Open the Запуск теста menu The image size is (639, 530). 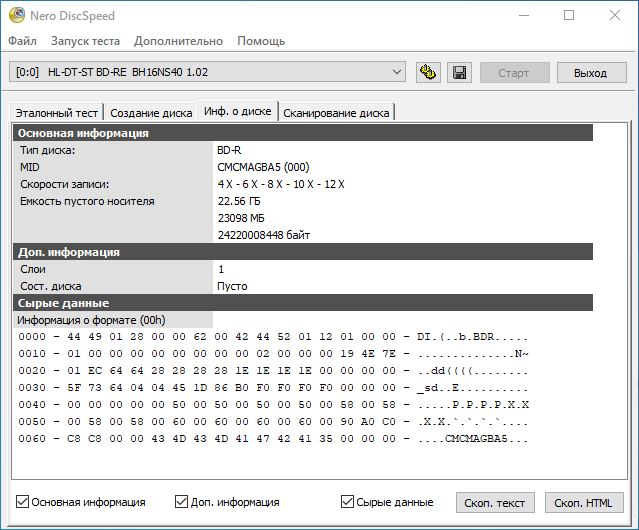coord(85,41)
